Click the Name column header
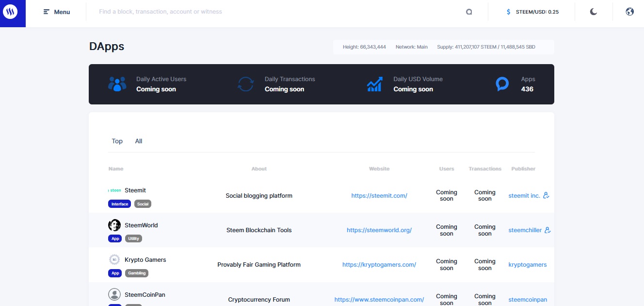This screenshot has height=306, width=644. tap(116, 169)
